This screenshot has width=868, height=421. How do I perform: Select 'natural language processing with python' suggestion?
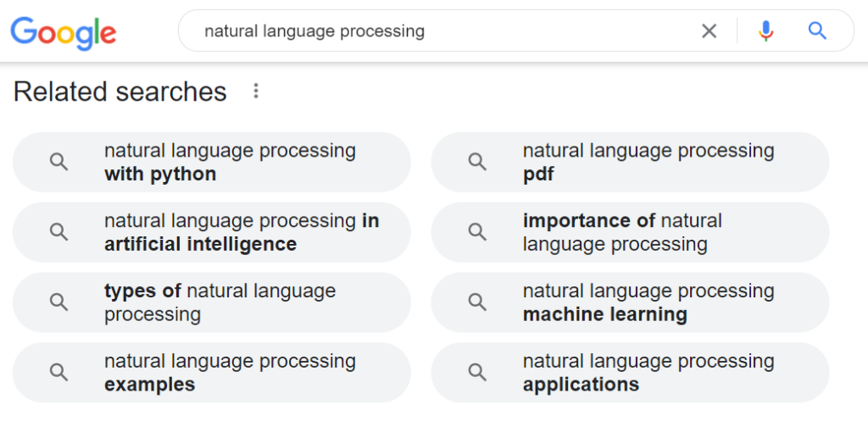tap(229, 162)
